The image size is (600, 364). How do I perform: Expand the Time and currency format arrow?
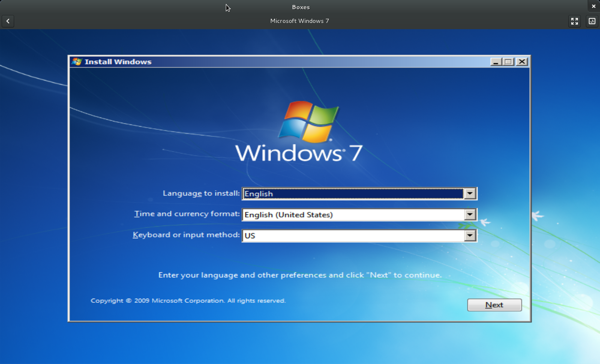[x=470, y=214]
